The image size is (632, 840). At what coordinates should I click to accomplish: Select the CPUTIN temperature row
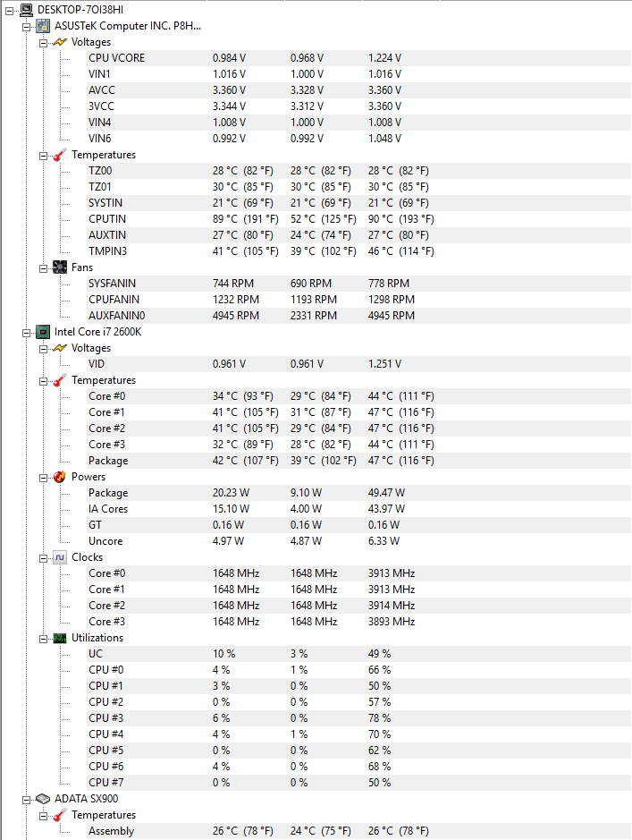tap(359, 219)
